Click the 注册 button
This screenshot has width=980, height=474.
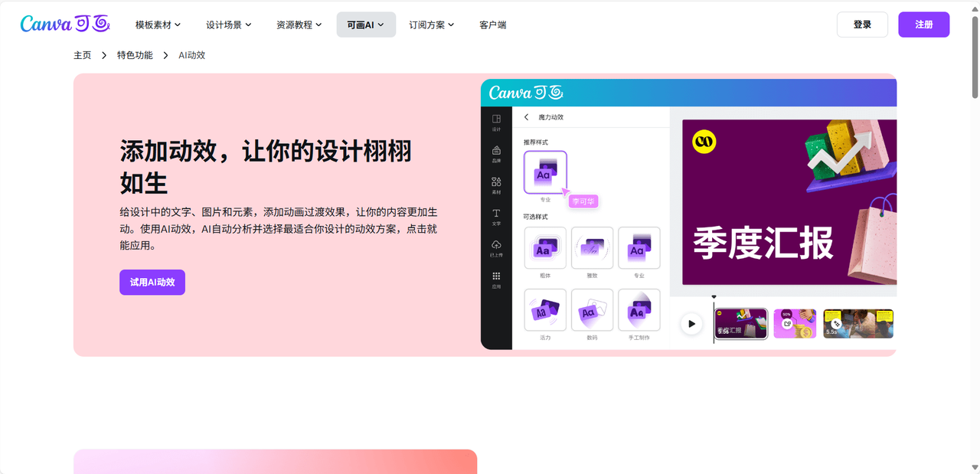point(924,25)
